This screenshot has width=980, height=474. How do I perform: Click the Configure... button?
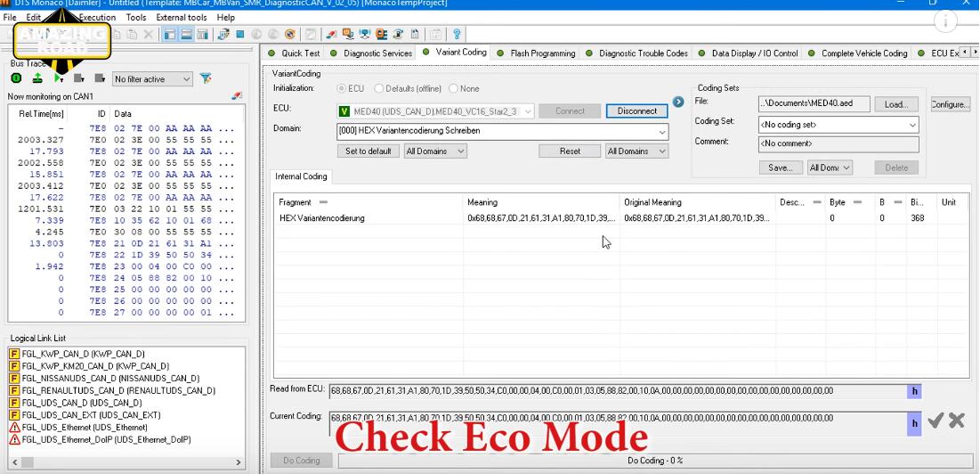[950, 104]
